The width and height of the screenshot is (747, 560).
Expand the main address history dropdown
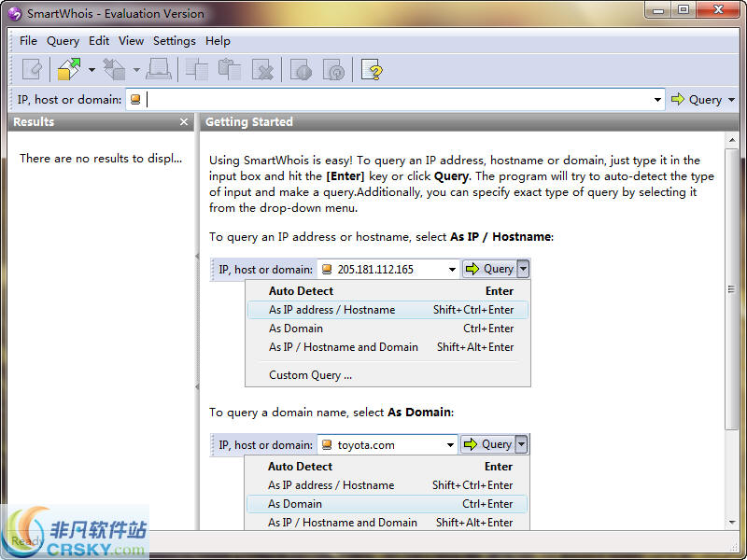[x=657, y=100]
